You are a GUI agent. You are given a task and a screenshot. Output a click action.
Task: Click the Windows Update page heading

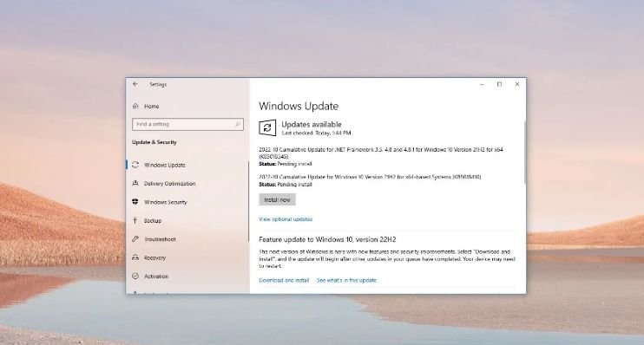(299, 107)
